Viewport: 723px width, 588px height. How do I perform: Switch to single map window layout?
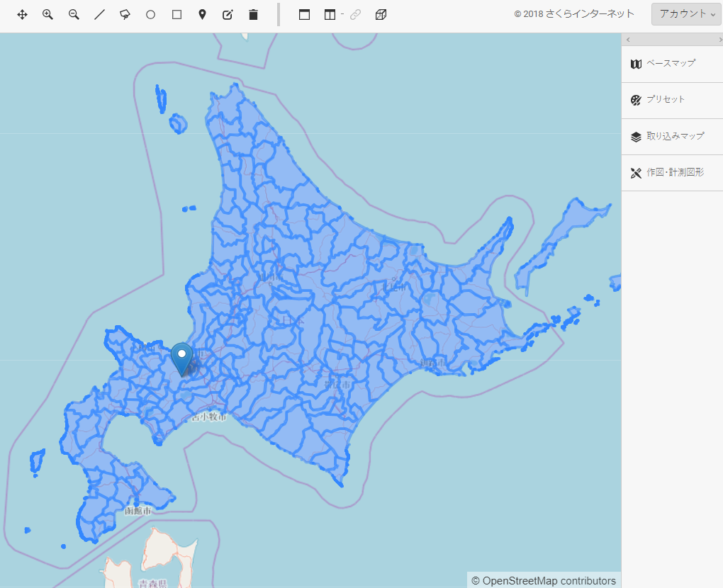304,15
